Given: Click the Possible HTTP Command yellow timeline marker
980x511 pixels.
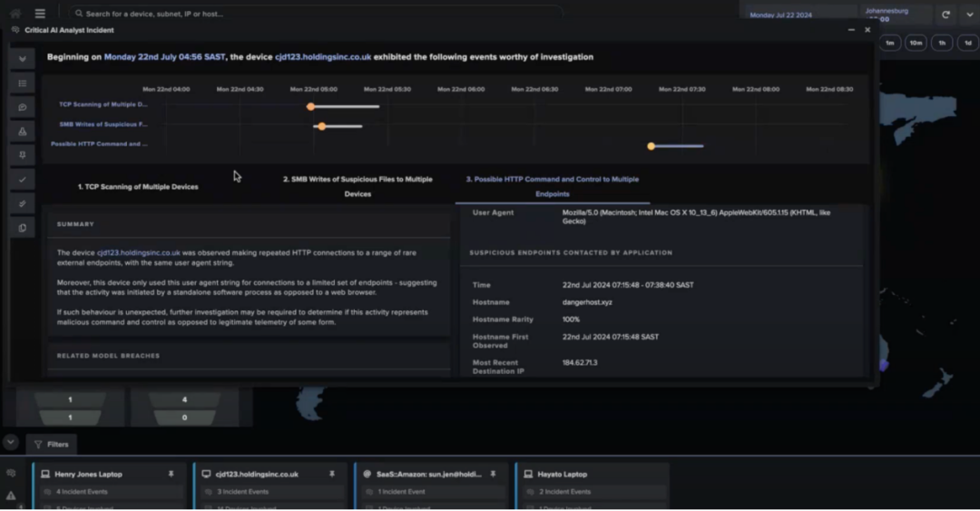Looking at the screenshot, I should tap(652, 146).
